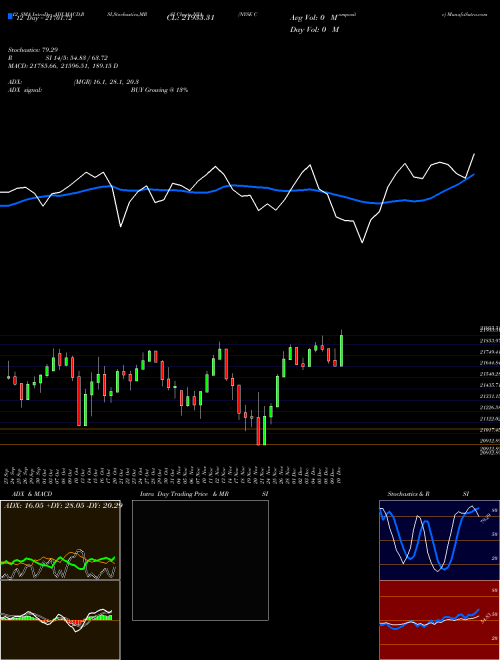Viewport: 500px width, 660px height.
Task: Click the 'Avg Vol: 0 M' label
Action: point(314,18)
